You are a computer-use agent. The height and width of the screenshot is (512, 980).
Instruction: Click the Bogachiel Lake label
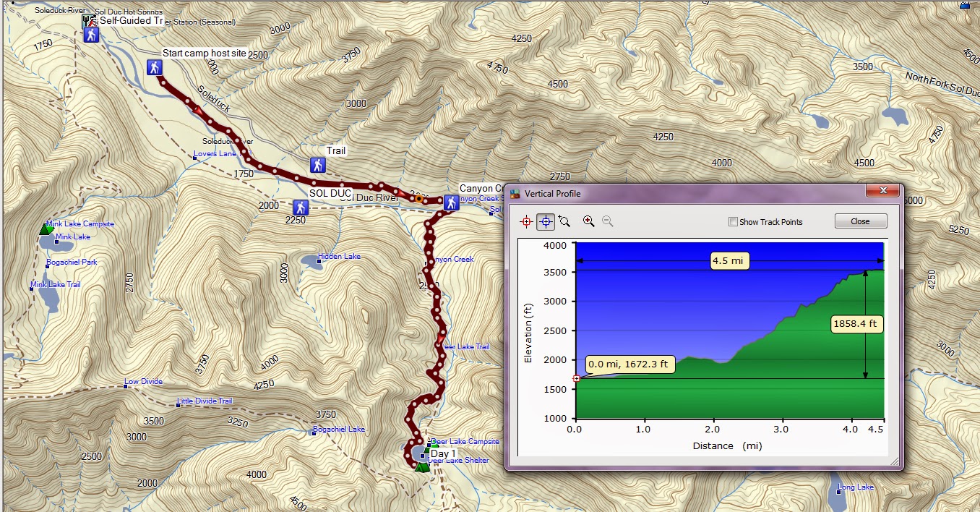(x=338, y=430)
